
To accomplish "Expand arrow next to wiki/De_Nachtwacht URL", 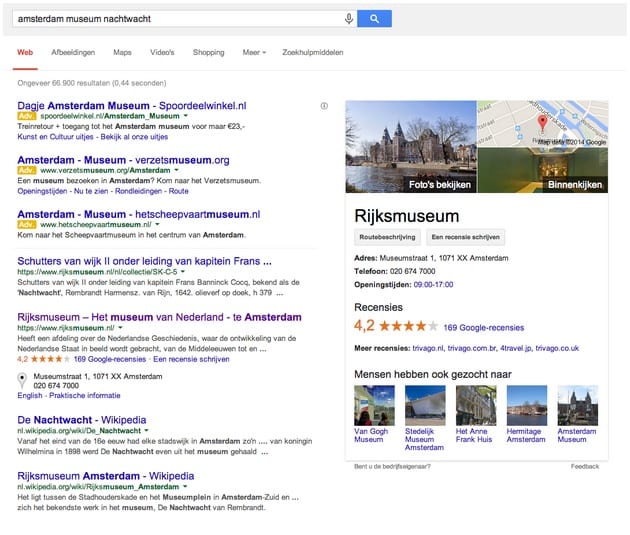I will tap(147, 431).
